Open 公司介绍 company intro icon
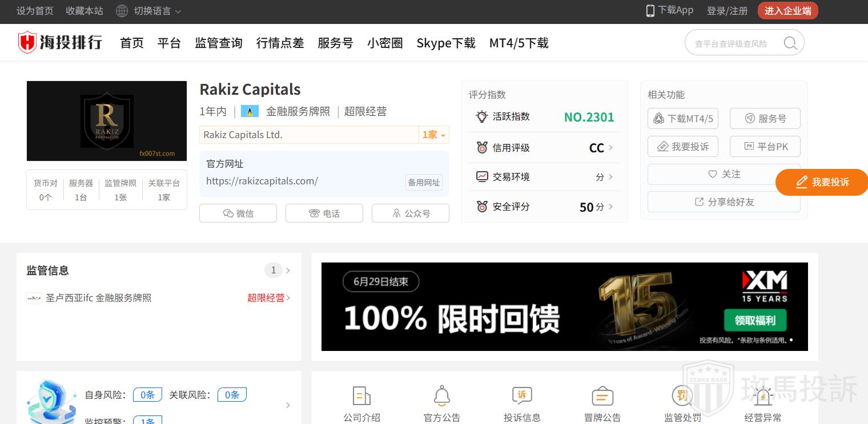Viewport: 868px width, 424px height. tap(361, 395)
